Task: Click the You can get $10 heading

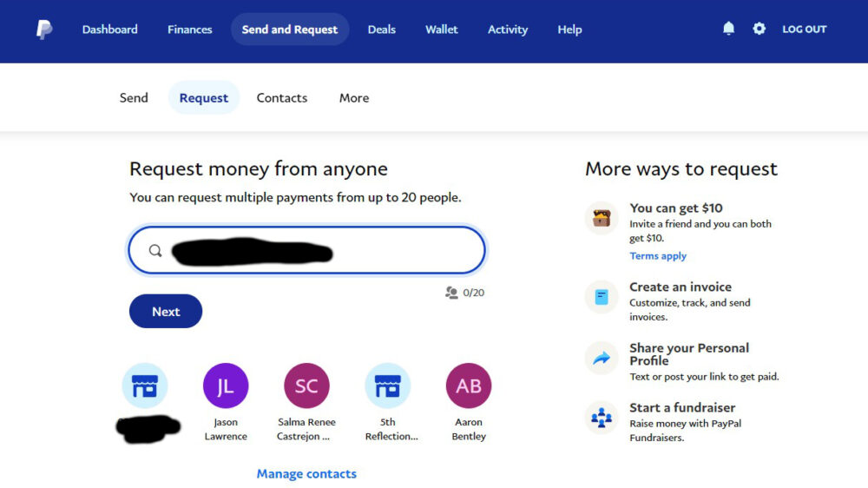Action: (x=676, y=208)
